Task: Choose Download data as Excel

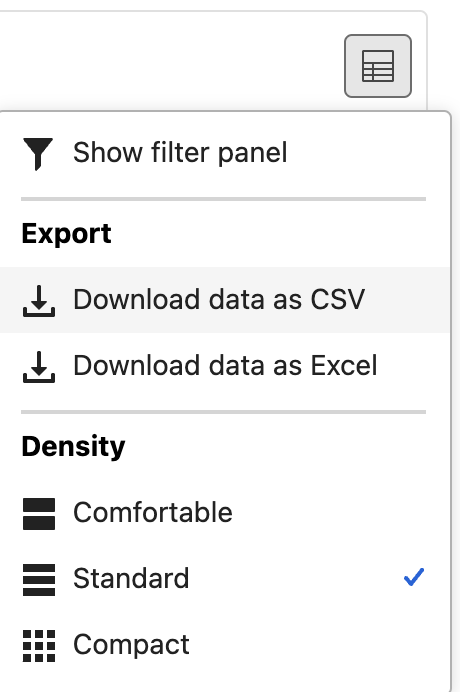Action: pyautogui.click(x=225, y=366)
